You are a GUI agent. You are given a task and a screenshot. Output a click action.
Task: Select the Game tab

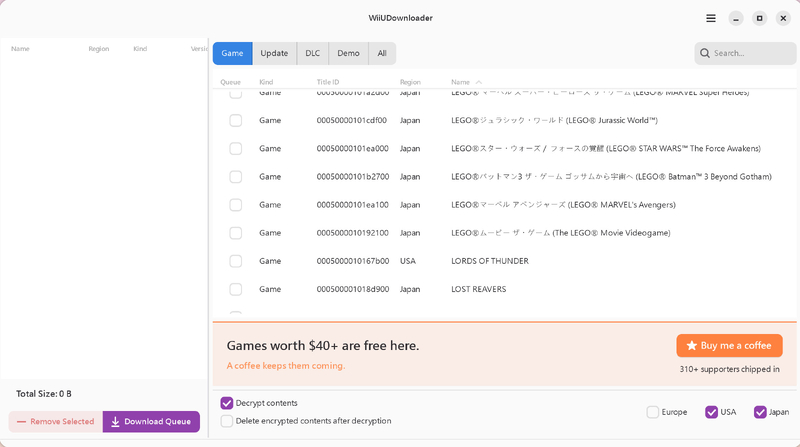(232, 53)
